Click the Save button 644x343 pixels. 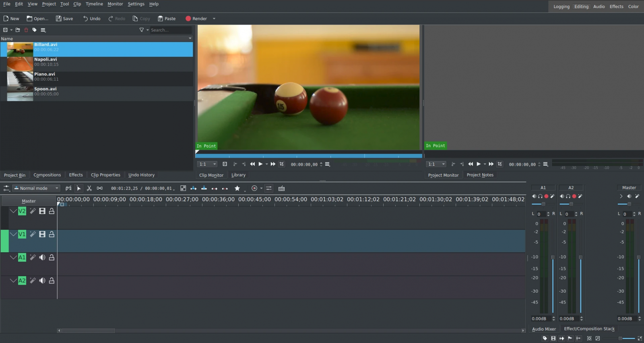[64, 19]
